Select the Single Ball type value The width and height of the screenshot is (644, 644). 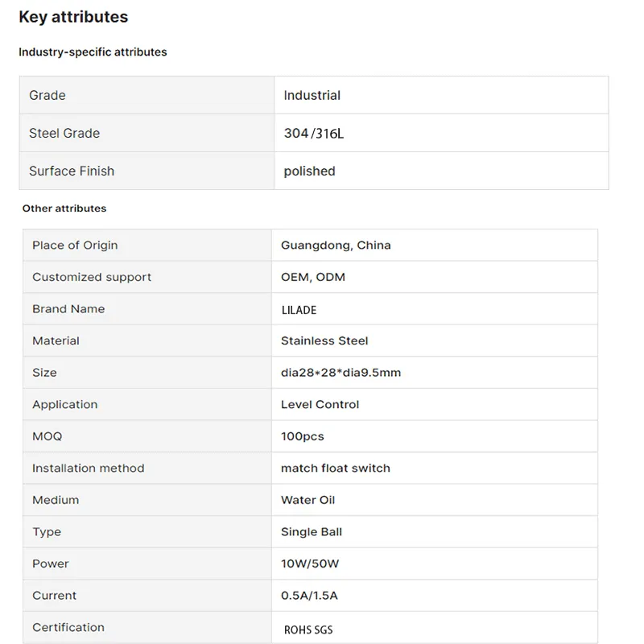click(312, 532)
